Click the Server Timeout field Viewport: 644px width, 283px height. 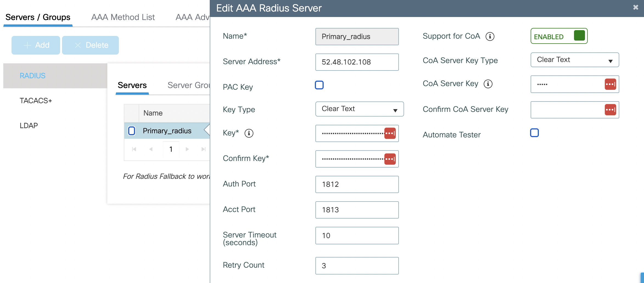[x=357, y=236]
